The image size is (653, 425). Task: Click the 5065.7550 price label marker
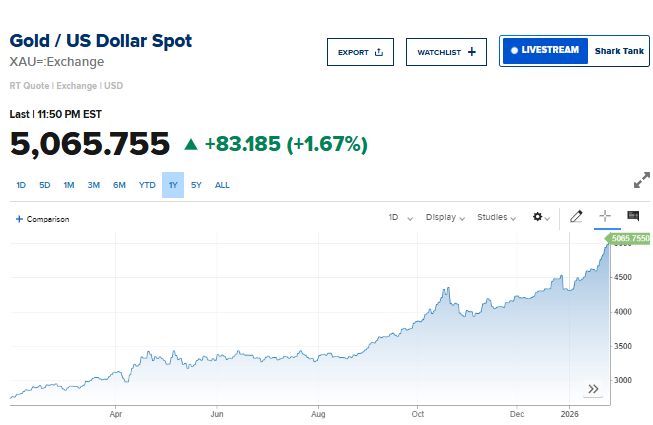tap(629, 239)
